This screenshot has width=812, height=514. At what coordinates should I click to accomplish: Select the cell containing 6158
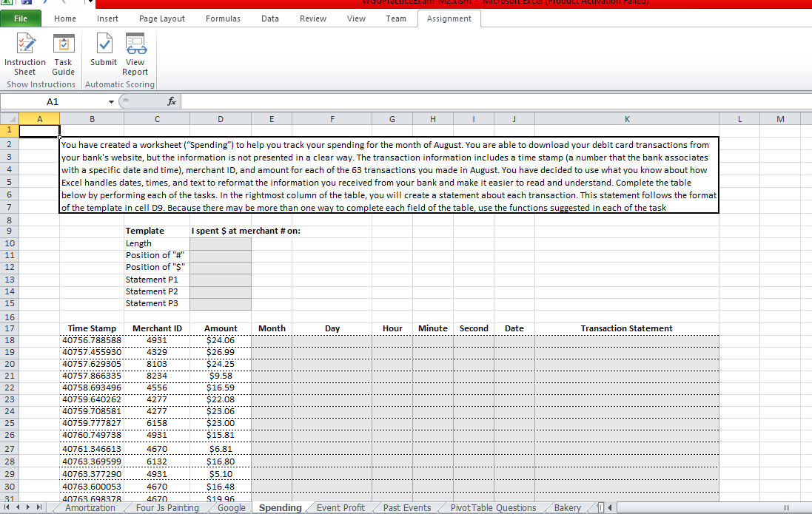[157, 423]
